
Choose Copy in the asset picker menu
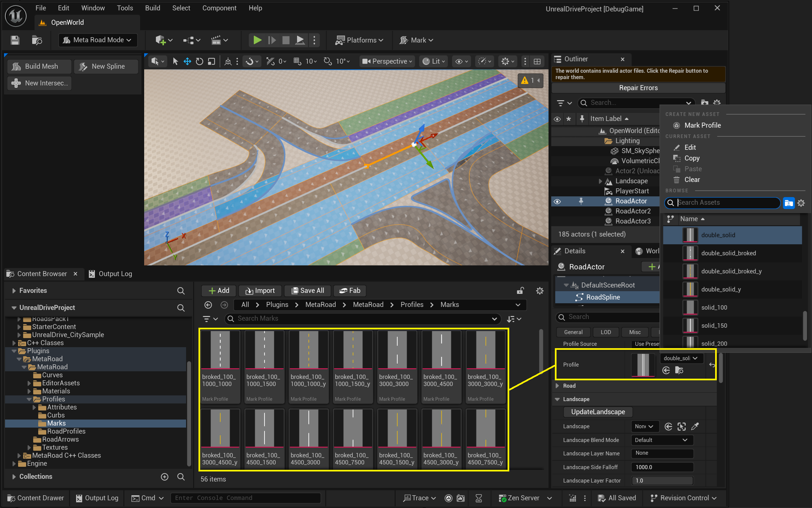coord(692,158)
